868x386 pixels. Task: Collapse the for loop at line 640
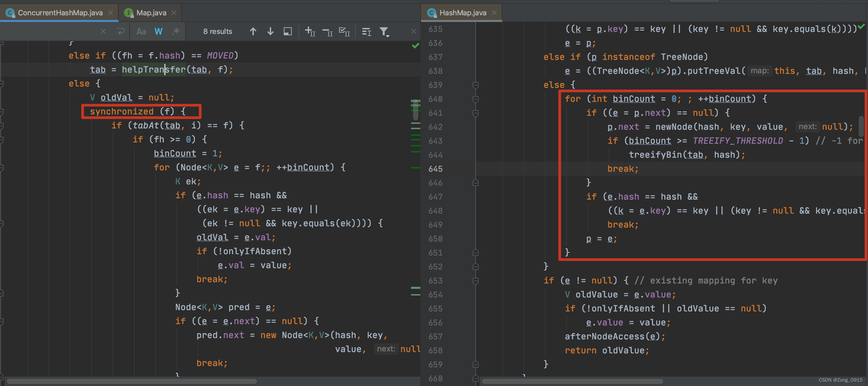(475, 99)
